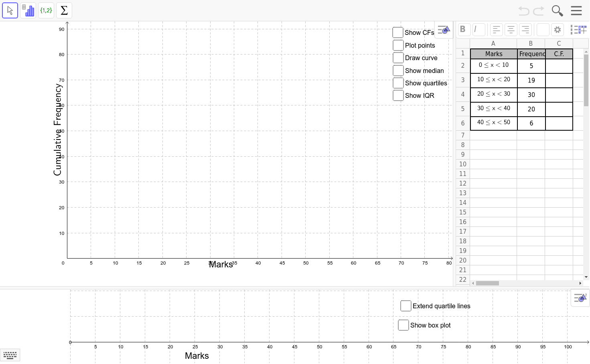590x364 pixels.
Task: Select the Move arrow tool
Action: (10, 10)
